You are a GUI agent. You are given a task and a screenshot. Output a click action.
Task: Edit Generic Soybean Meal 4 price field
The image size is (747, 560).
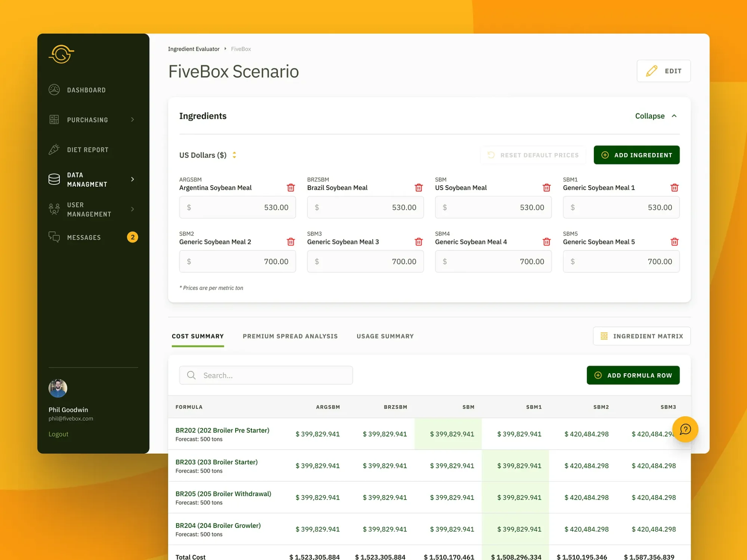493,261
